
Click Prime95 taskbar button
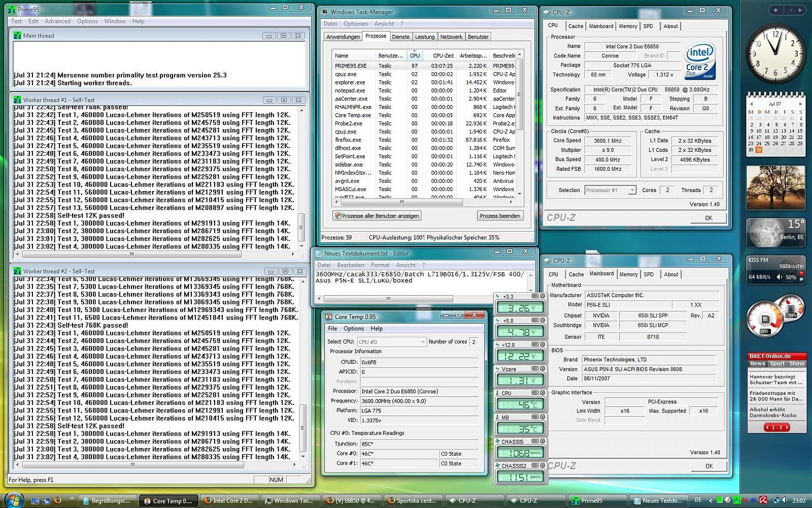597,500
